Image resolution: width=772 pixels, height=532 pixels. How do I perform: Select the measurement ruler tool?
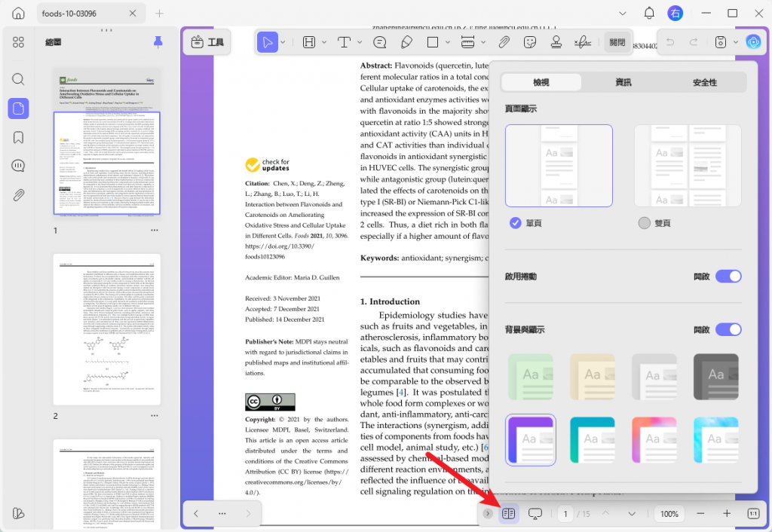[x=467, y=42]
